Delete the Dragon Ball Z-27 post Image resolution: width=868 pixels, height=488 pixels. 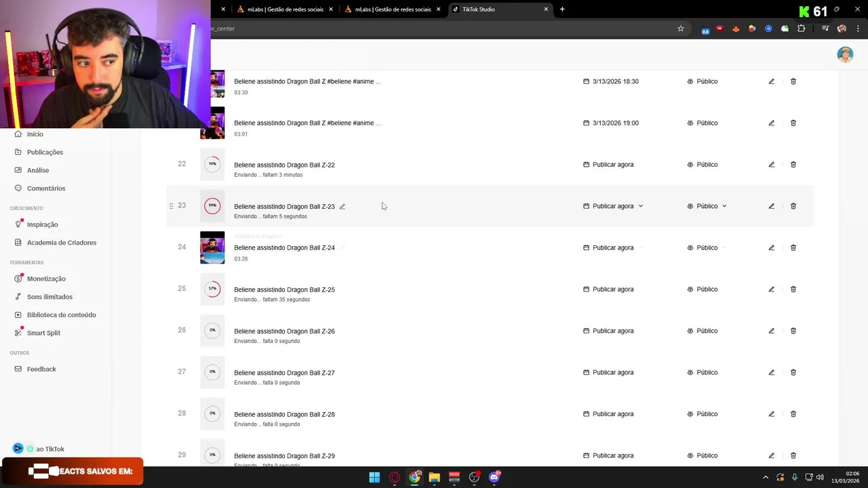click(793, 372)
